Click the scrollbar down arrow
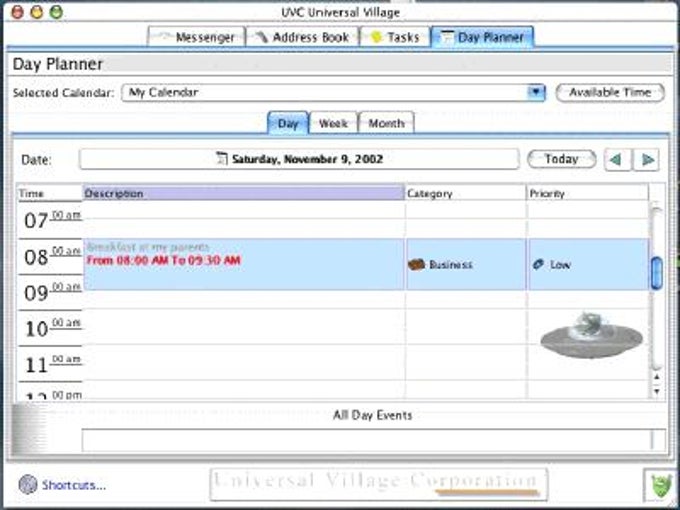The height and width of the screenshot is (510, 680). 657,391
